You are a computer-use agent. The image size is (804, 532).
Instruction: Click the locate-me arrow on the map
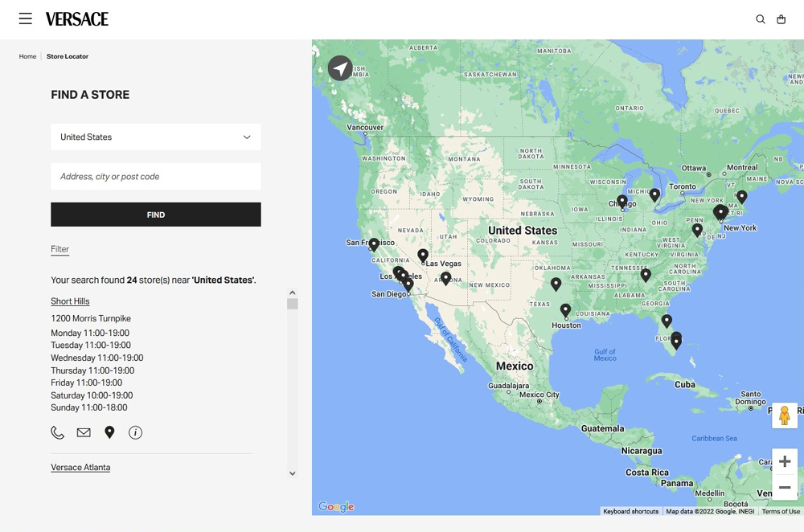click(x=340, y=68)
